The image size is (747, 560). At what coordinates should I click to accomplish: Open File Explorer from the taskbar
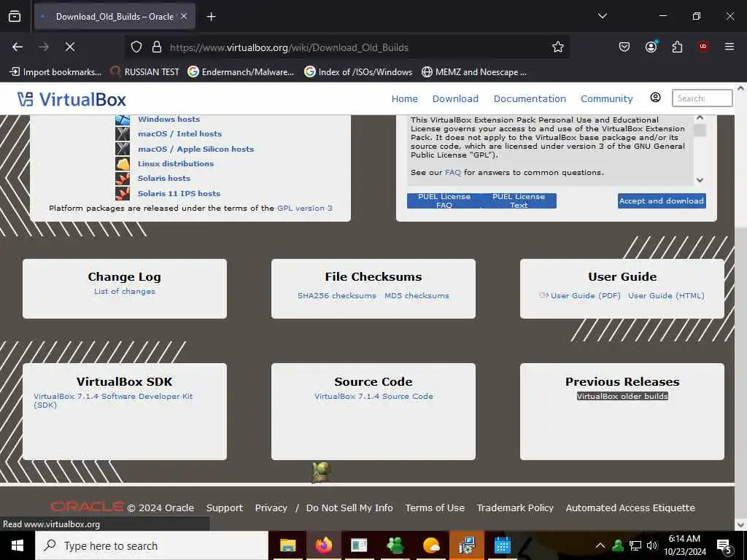(x=287, y=545)
